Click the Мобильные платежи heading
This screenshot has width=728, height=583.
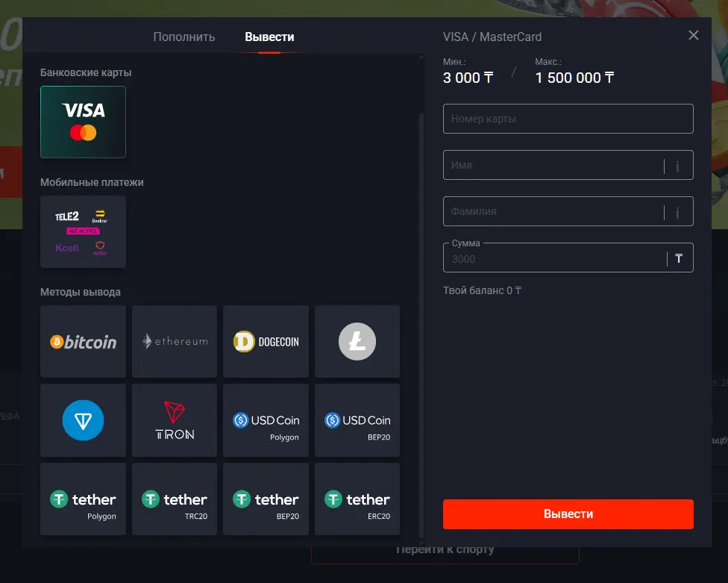point(92,182)
